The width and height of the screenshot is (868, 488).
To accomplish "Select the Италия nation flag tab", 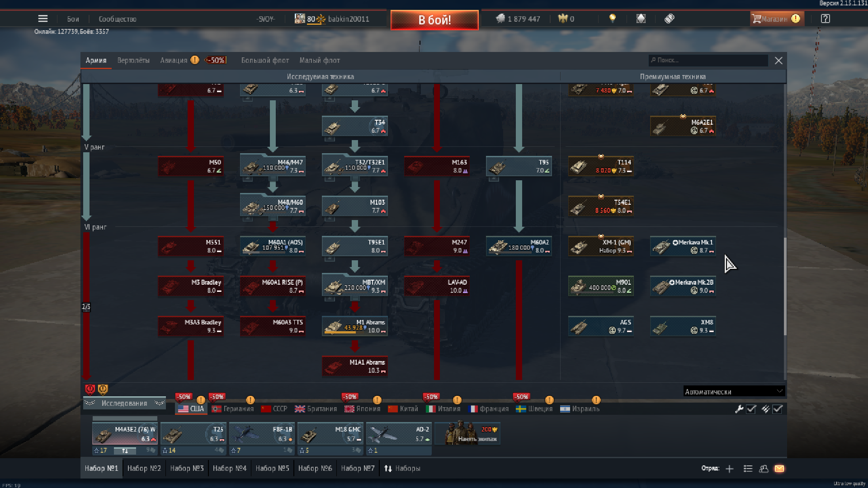I will (443, 408).
